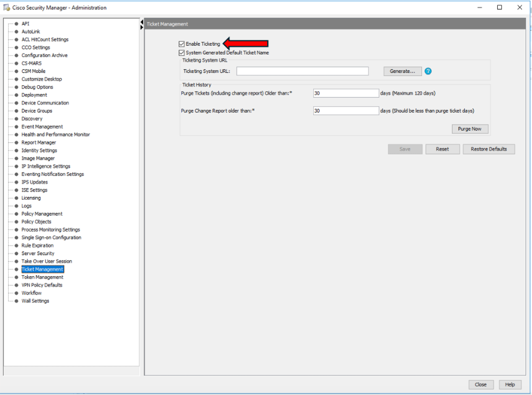
Task: Open Process Monitoring Settings
Action: [51, 230]
